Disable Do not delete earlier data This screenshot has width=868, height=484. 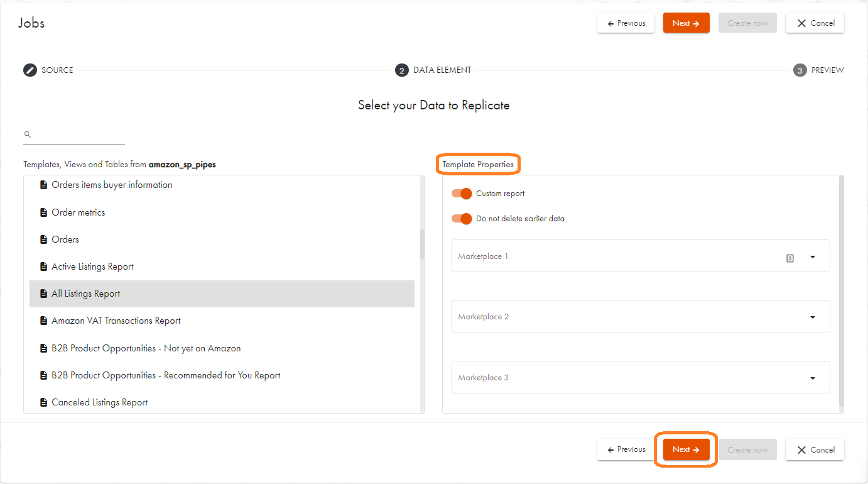462,219
